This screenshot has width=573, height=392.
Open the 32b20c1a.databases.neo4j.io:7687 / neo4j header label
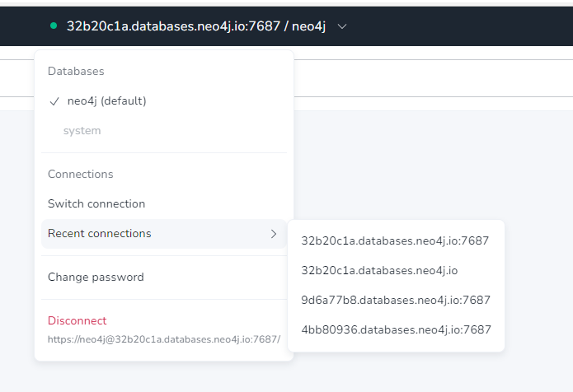(196, 26)
